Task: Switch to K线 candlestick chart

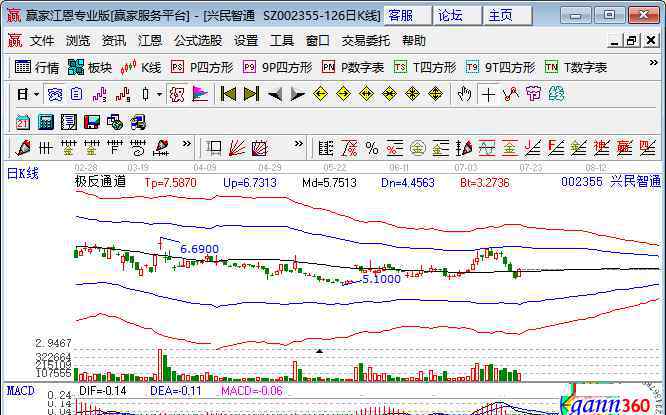Action: [141, 67]
